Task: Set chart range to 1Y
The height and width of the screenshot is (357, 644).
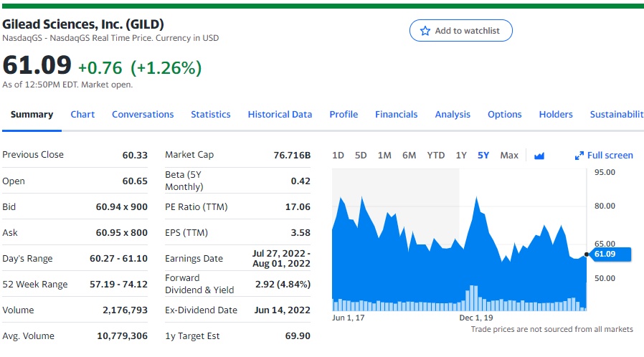Action: click(x=461, y=156)
